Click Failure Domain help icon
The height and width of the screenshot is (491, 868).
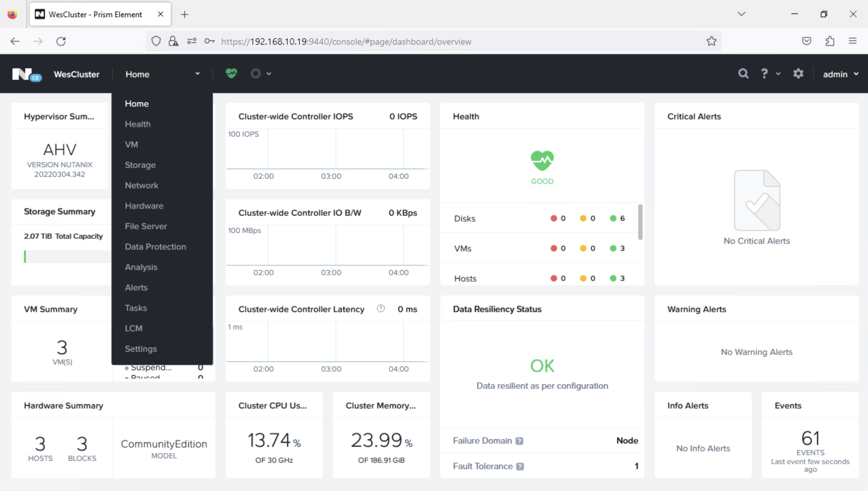[x=519, y=441]
